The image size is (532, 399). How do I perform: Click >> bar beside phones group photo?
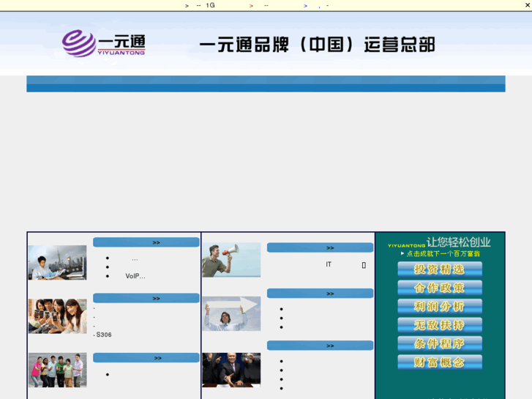click(146, 298)
